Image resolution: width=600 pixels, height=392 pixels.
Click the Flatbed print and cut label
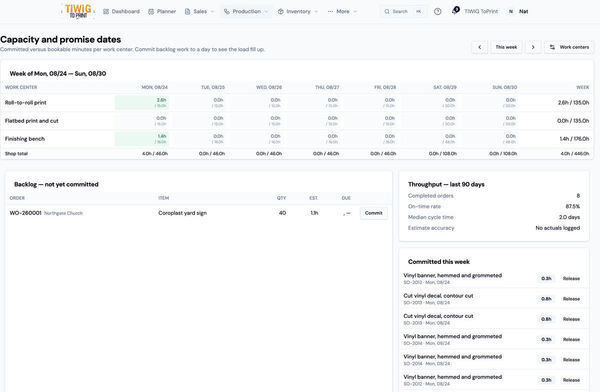32,121
